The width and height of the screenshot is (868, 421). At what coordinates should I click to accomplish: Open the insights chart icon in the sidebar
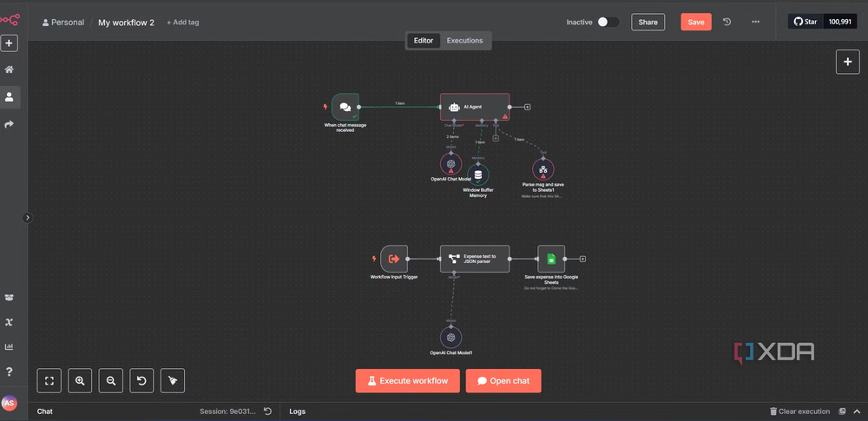[9, 346]
